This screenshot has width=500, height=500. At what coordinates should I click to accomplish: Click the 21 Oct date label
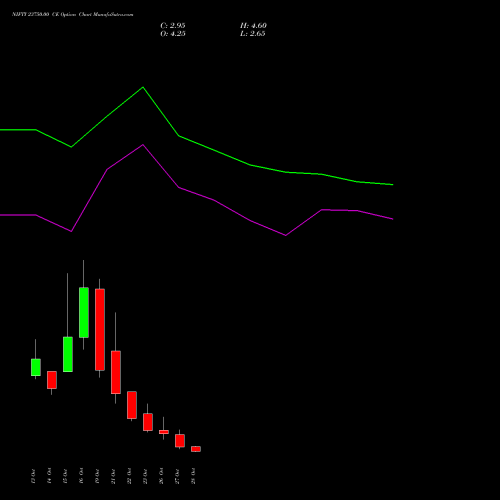pos(113,476)
